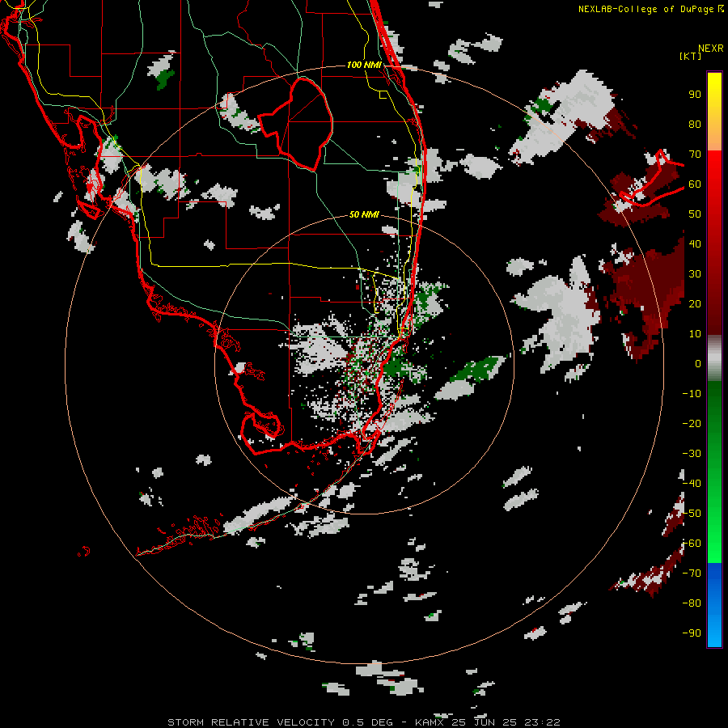Click the NEXLAB-College of DuPage watermark text
Image resolution: width=728 pixels, height=728 pixels.
[645, 9]
